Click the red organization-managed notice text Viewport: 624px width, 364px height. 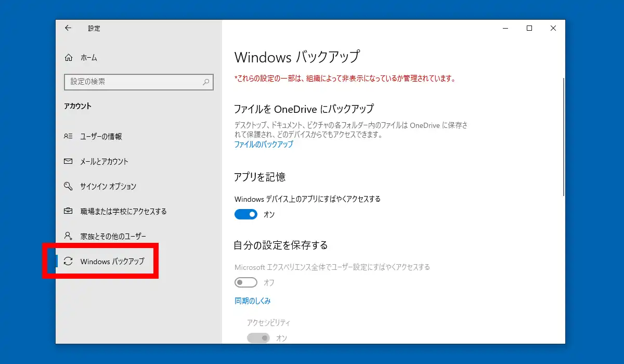pyautogui.click(x=345, y=79)
